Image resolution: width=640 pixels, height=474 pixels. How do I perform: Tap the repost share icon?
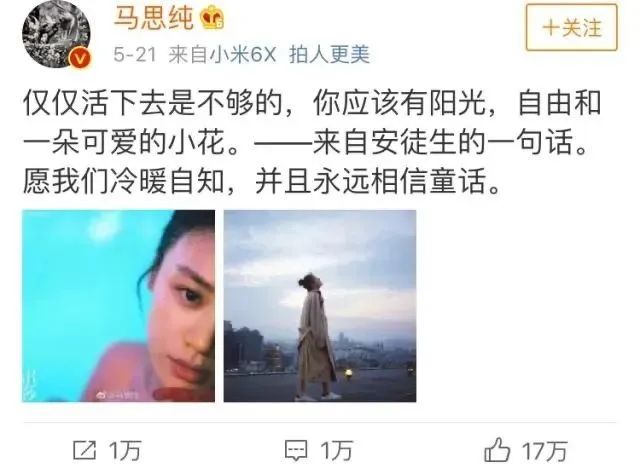pyautogui.click(x=84, y=451)
